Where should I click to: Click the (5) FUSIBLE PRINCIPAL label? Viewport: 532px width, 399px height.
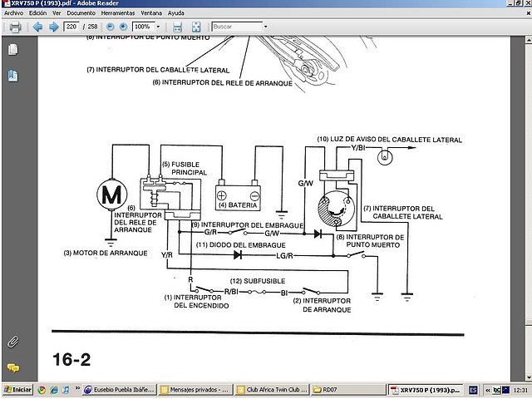185,168
